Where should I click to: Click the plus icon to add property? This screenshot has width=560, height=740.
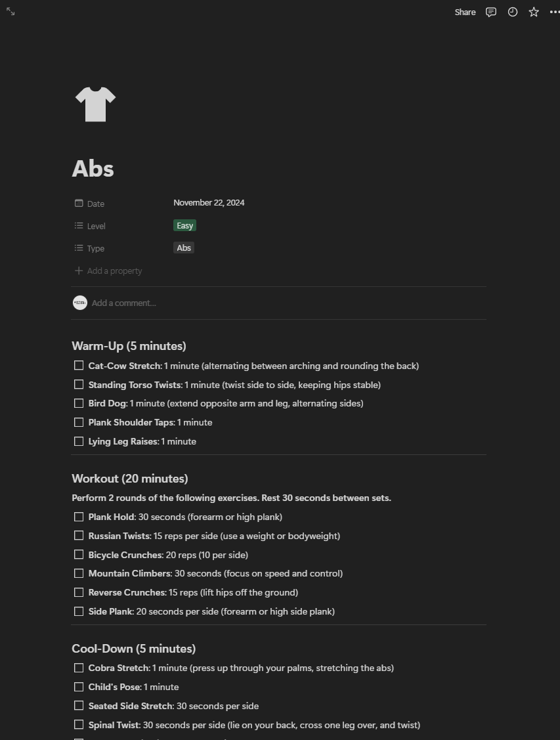pos(79,271)
